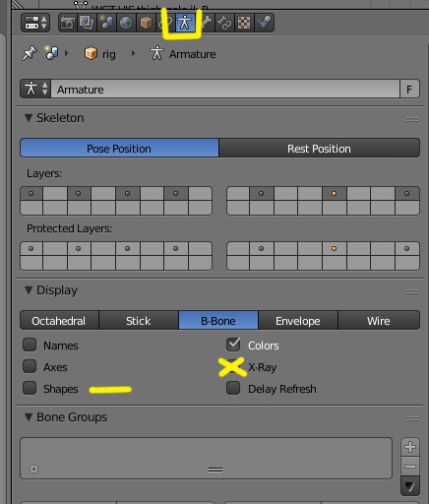Uncheck the Colors checkbox
The image size is (429, 504).
coord(233,345)
